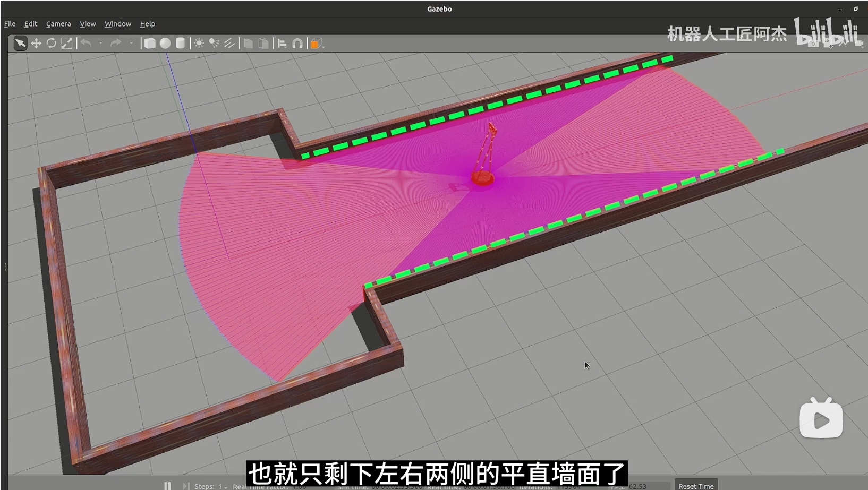Pause the simulation

[x=167, y=486]
